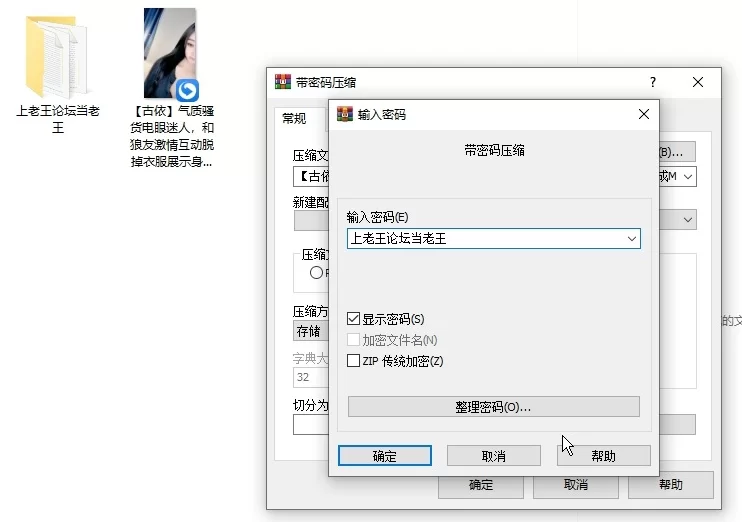Close the 输入密码 dialog
Image resolution: width=742 pixels, height=522 pixels.
pyautogui.click(x=644, y=114)
